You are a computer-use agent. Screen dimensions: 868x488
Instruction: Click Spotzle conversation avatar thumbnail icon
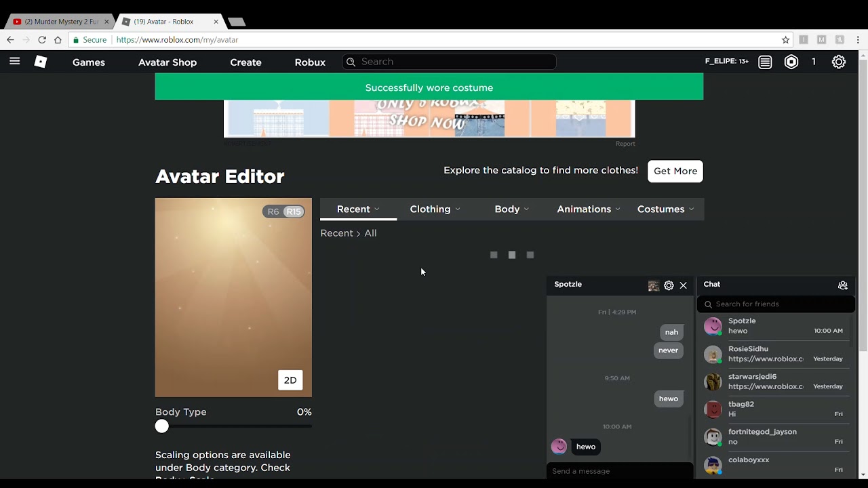click(654, 285)
